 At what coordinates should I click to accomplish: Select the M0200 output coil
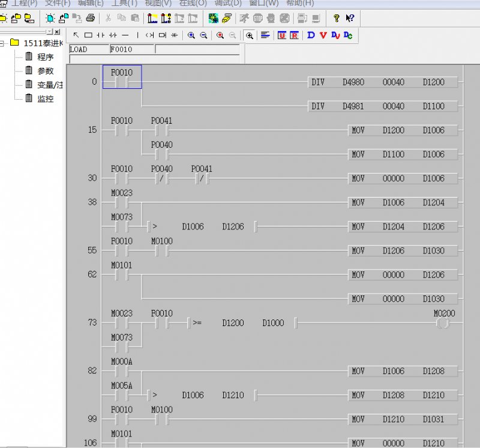[x=443, y=323]
